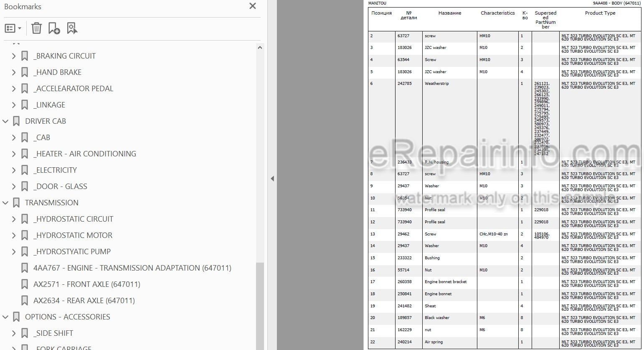Add a new bookmark icon
644x350 pixels.
pyautogui.click(x=54, y=28)
